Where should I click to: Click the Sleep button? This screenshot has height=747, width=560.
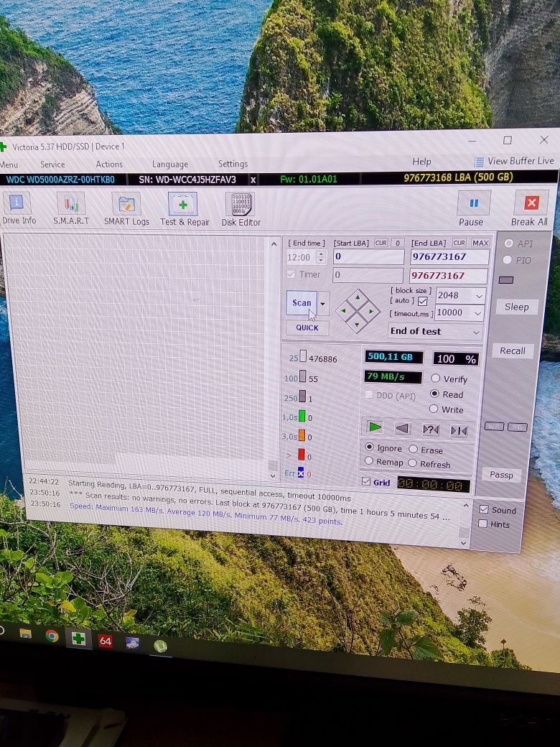(x=517, y=307)
